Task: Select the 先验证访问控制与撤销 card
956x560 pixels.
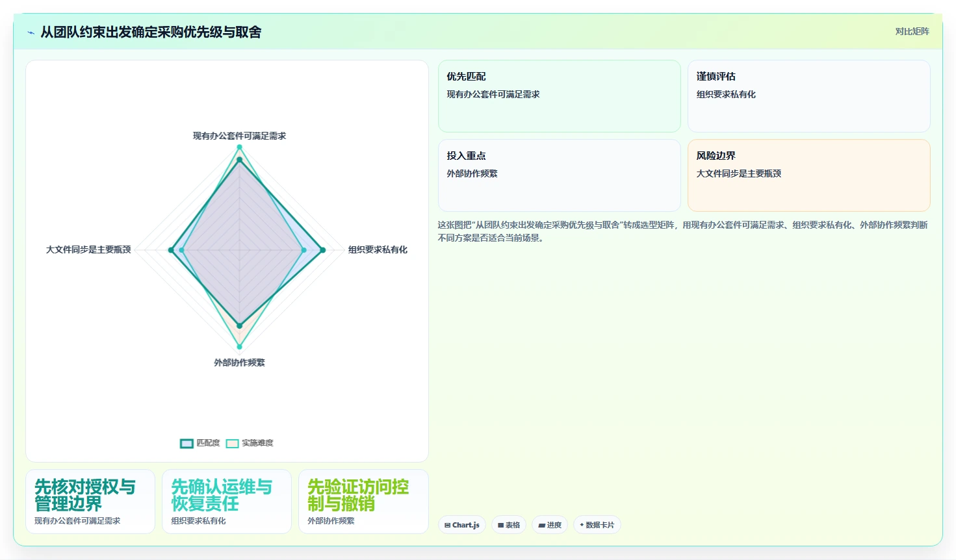Action: point(363,502)
